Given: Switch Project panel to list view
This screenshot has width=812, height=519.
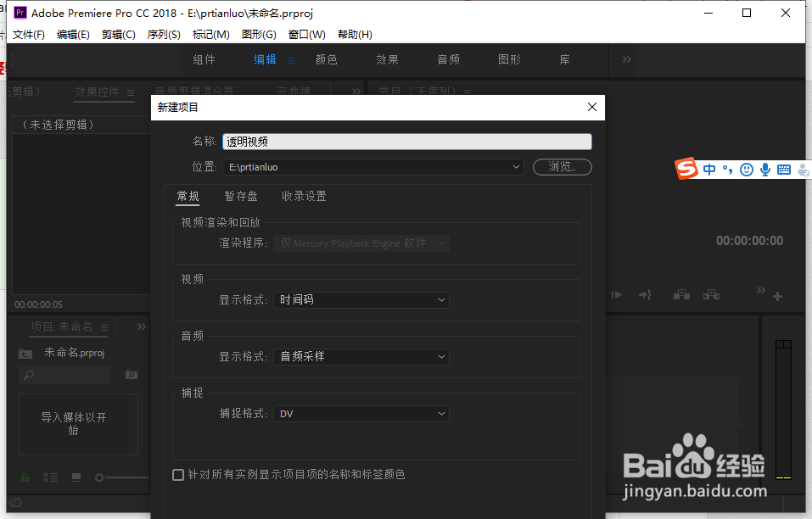Looking at the screenshot, I should click(53, 477).
